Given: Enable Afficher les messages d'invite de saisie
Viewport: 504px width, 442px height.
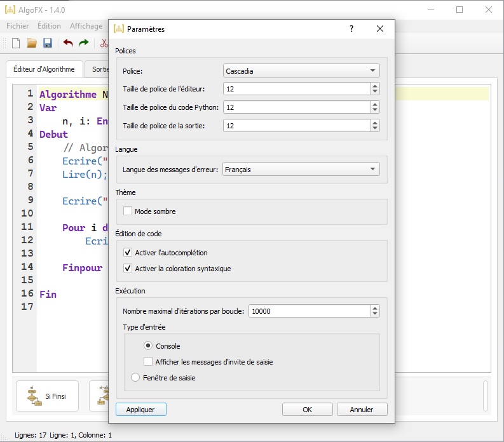Looking at the screenshot, I should pyautogui.click(x=148, y=361).
